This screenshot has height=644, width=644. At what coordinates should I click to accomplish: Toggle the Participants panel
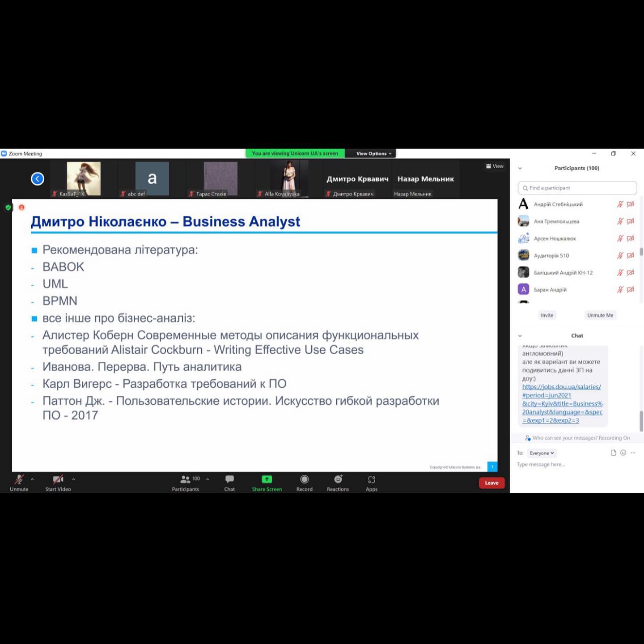pos(185,482)
